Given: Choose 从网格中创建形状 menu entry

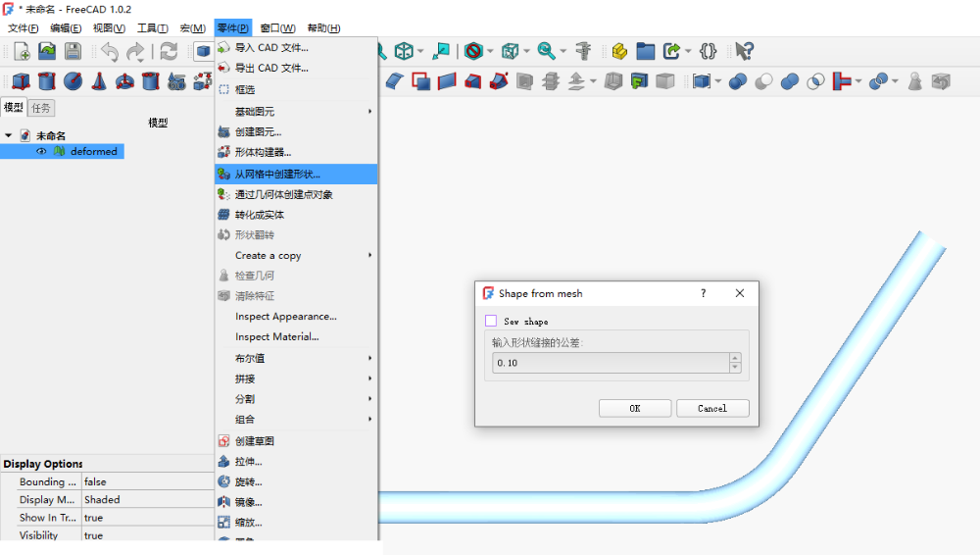Looking at the screenshot, I should pos(296,174).
